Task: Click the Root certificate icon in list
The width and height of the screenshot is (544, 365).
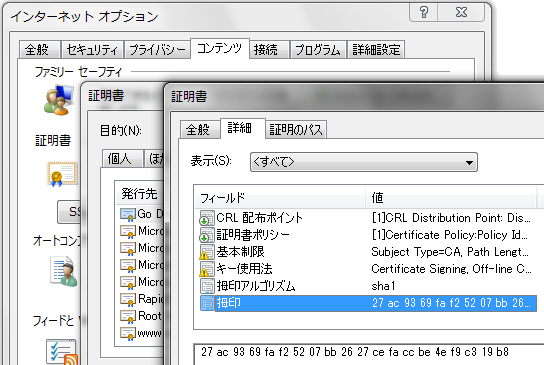Action: (128, 316)
